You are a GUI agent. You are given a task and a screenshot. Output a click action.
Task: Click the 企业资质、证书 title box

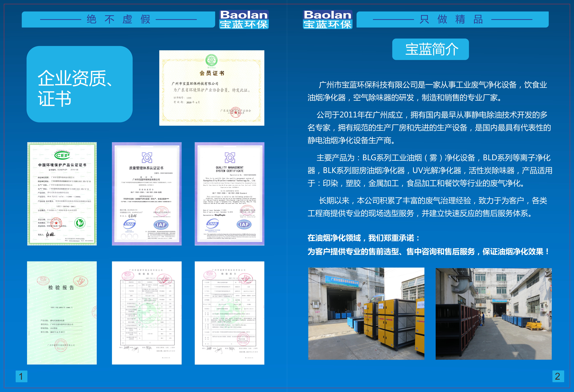point(80,84)
